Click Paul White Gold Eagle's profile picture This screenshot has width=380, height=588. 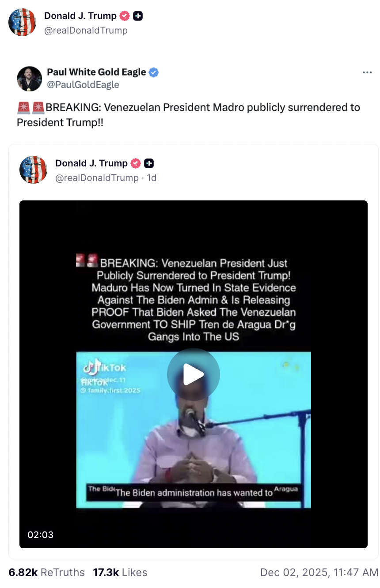pyautogui.click(x=29, y=79)
